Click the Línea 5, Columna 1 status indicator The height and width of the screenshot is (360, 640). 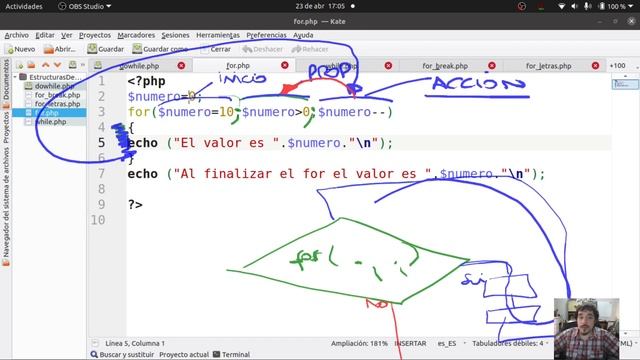click(x=135, y=343)
